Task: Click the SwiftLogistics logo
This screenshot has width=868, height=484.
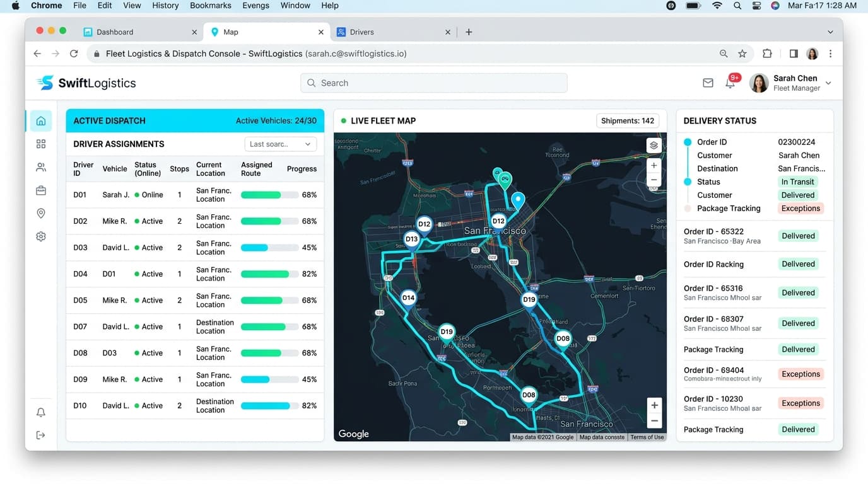Action: click(x=86, y=83)
